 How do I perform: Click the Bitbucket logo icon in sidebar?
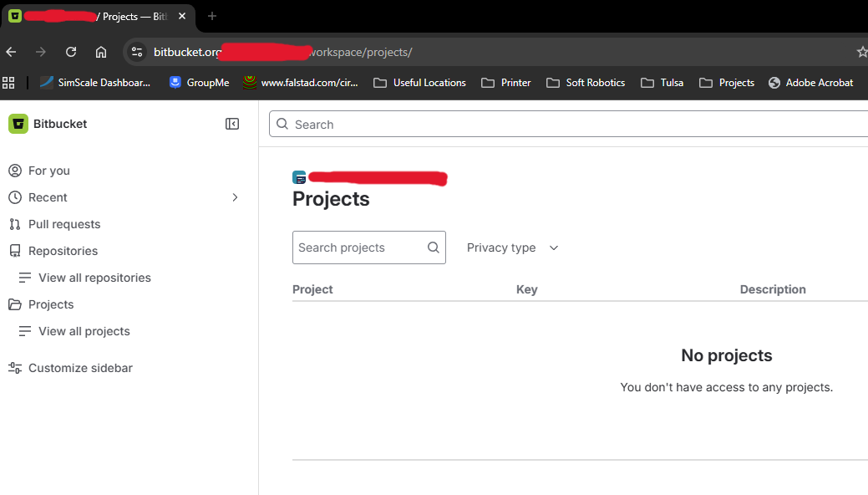[x=18, y=124]
